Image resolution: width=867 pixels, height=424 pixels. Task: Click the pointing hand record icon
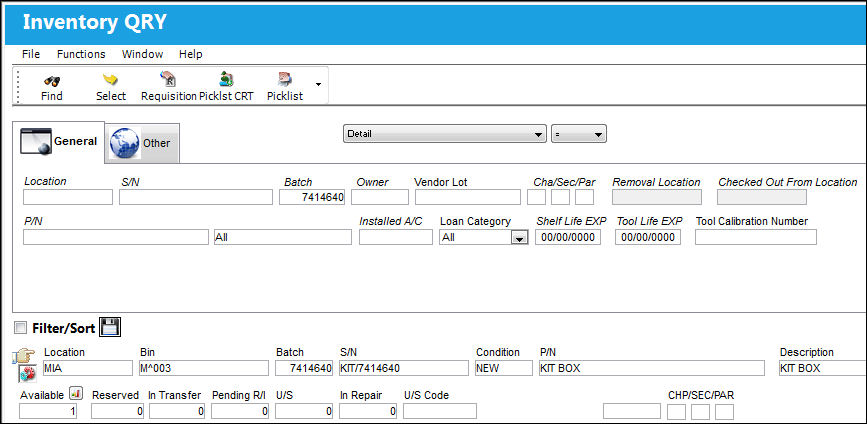pos(24,355)
